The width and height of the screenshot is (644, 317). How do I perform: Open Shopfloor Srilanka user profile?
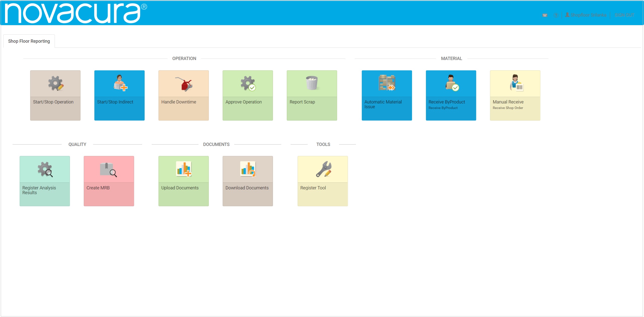(586, 15)
